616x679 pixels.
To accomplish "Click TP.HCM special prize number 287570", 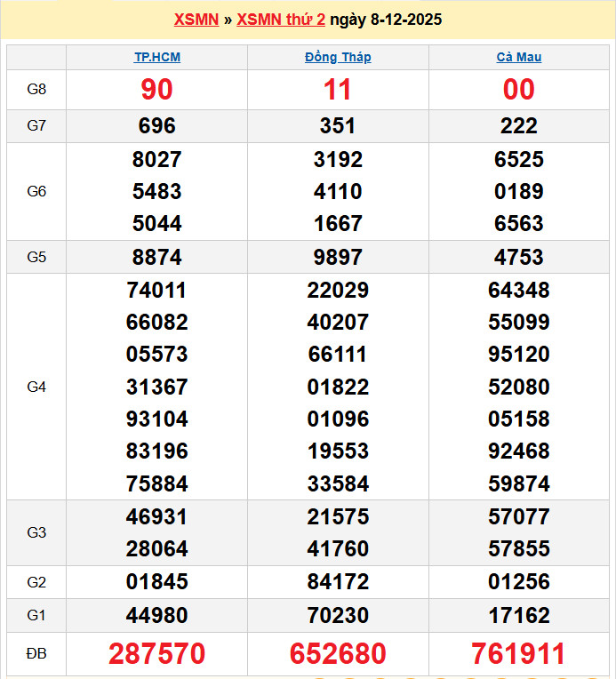I will (x=156, y=654).
